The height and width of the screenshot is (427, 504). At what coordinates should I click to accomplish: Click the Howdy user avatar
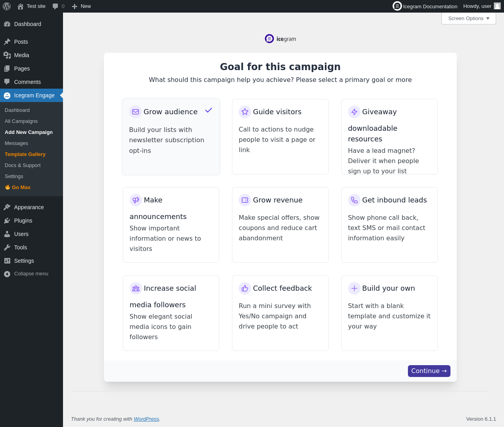click(497, 6)
